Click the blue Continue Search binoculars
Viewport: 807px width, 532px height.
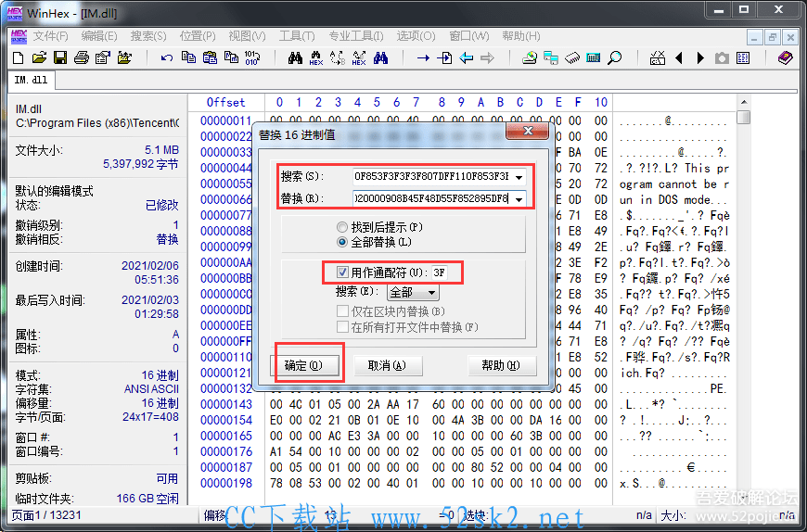point(380,57)
